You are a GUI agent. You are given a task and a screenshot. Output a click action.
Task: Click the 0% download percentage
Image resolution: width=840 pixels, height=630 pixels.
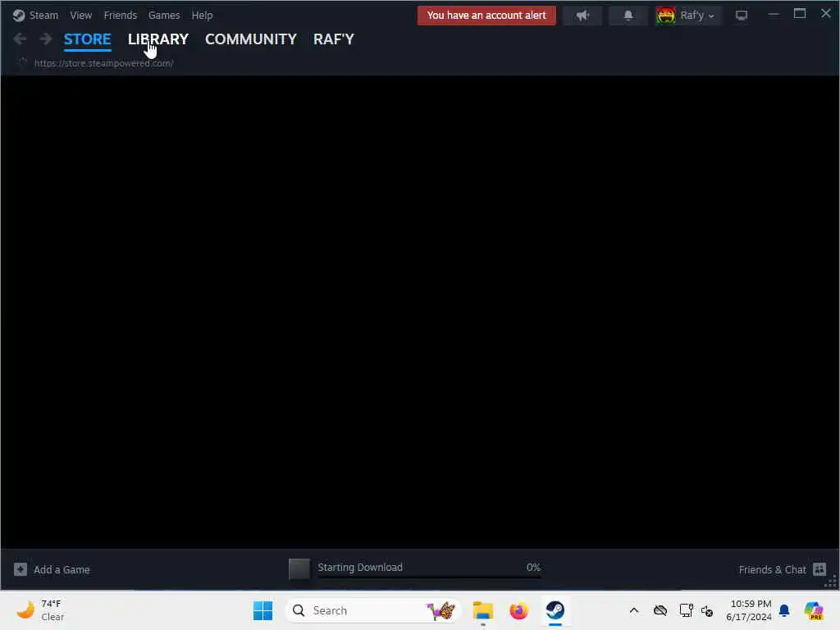pos(533,567)
